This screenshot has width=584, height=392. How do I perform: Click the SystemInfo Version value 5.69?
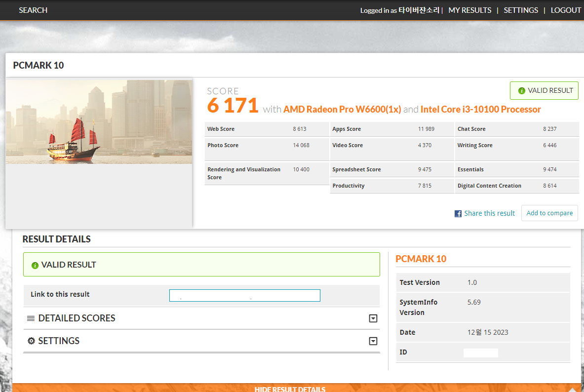pyautogui.click(x=474, y=302)
